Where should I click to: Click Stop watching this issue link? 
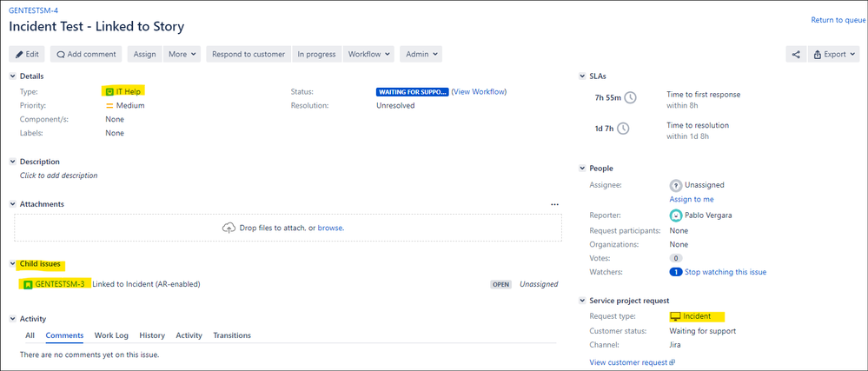726,272
